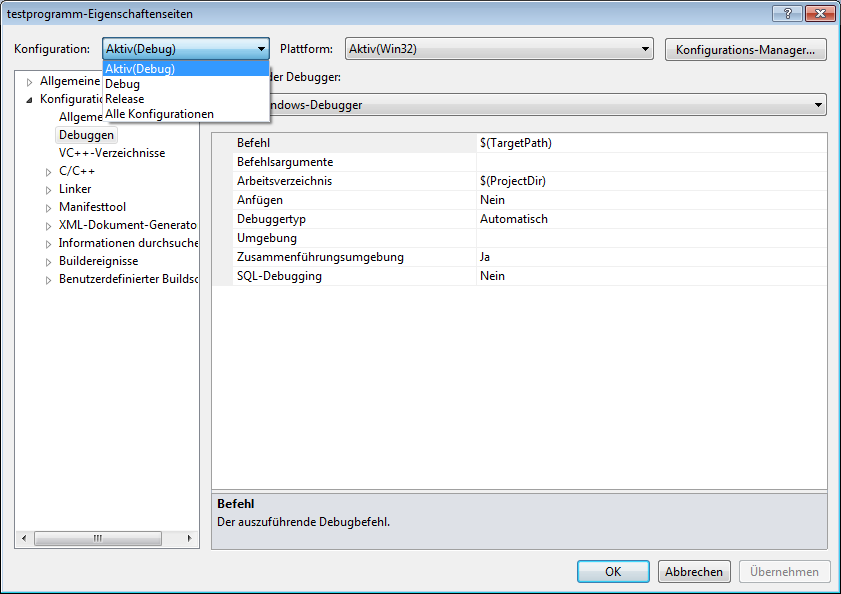Select the Arbeitsverzeichnis property row
The width and height of the screenshot is (841, 594).
pyautogui.click(x=284, y=181)
